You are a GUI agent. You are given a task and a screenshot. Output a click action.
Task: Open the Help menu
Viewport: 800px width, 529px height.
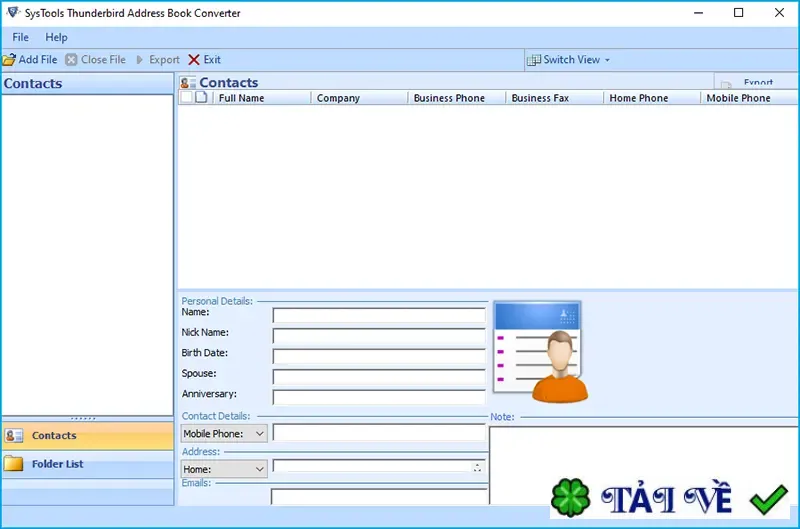[x=56, y=37]
